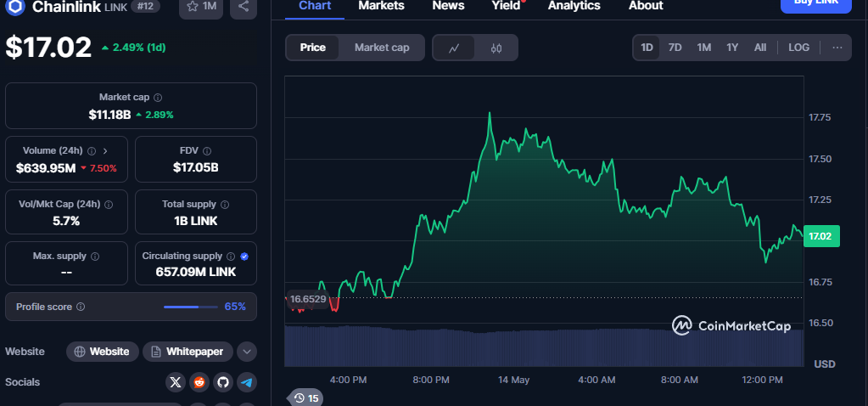The height and width of the screenshot is (406, 868).
Task: Click the history events badge 15
Action: (x=306, y=398)
